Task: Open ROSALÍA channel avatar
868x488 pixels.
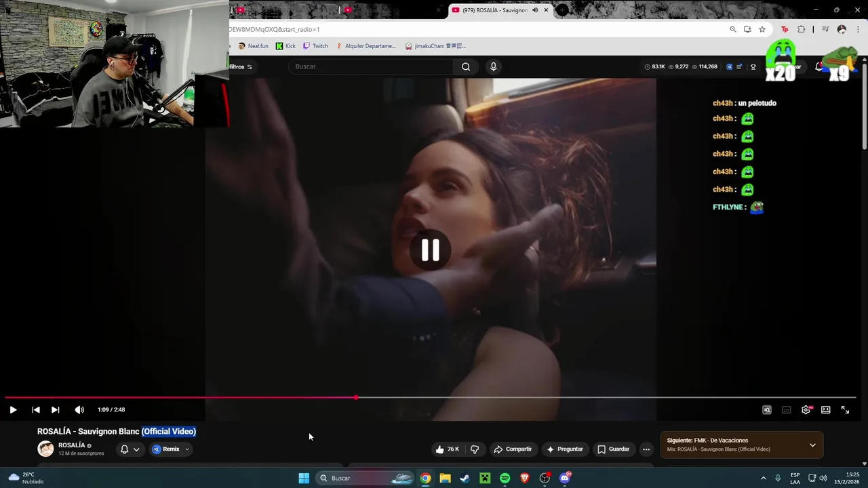Action: click(45, 449)
